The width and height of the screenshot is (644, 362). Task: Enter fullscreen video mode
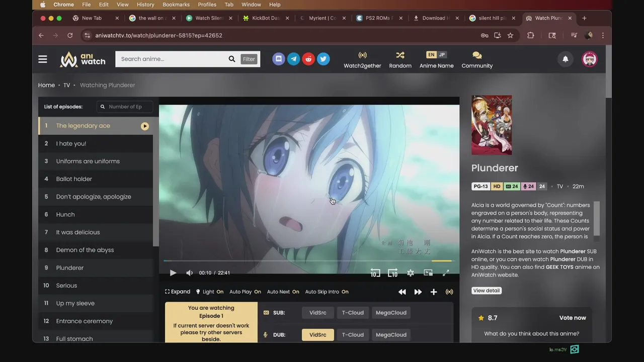pos(446,273)
